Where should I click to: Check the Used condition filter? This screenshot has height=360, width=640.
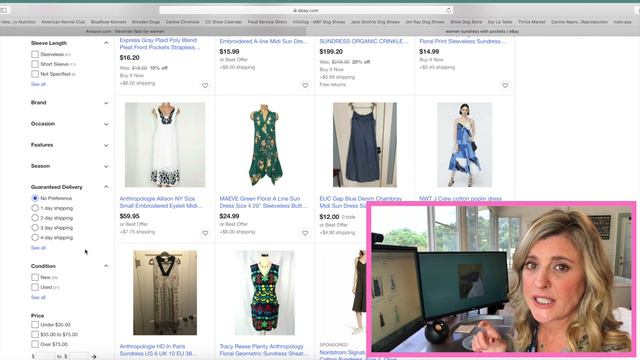click(35, 287)
